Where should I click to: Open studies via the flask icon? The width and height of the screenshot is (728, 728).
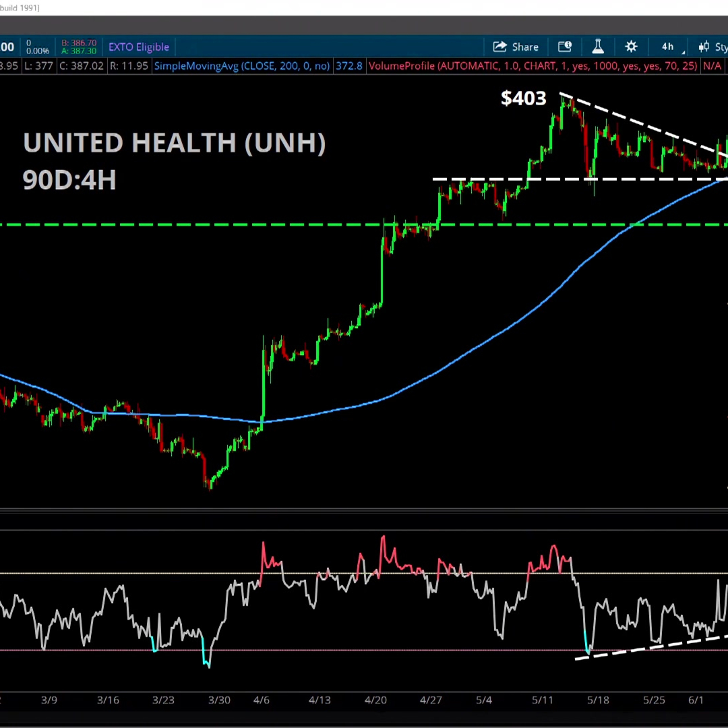[598, 47]
